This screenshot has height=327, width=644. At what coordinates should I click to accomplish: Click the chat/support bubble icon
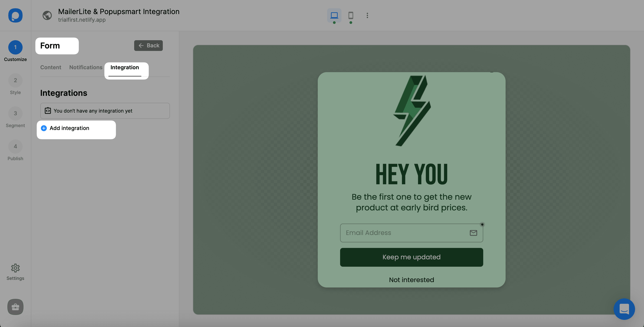point(625,309)
